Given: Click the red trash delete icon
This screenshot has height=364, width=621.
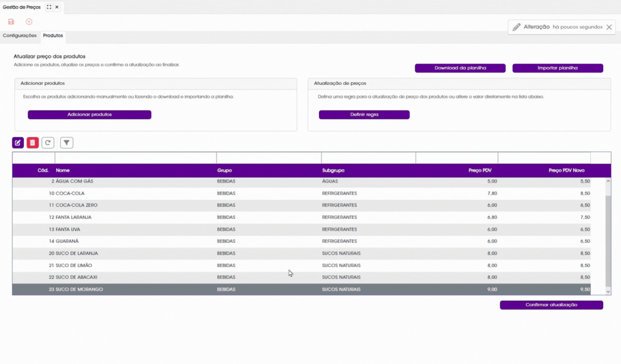Looking at the screenshot, I should pos(33,143).
